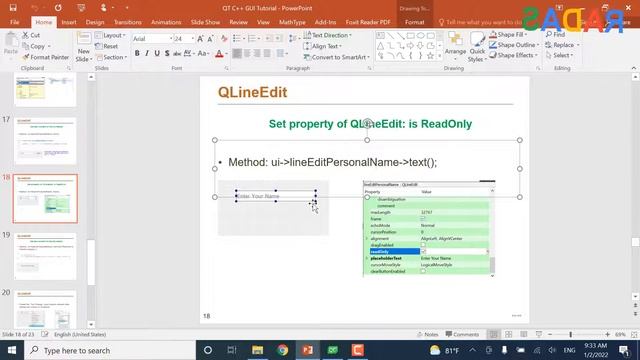Clear all formatting from text
The height and width of the screenshot is (360, 640).
click(224, 39)
